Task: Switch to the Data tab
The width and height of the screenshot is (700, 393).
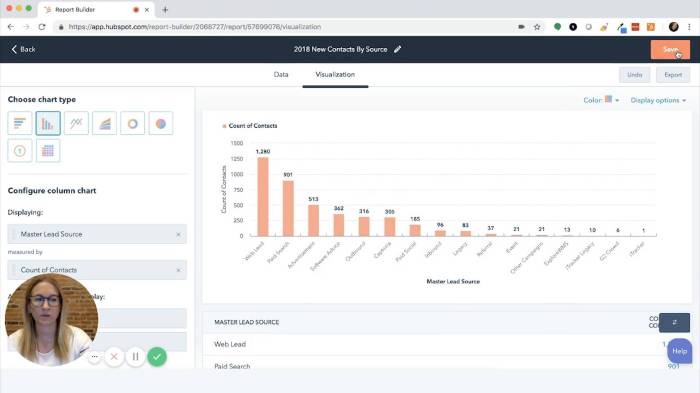Action: point(281,75)
